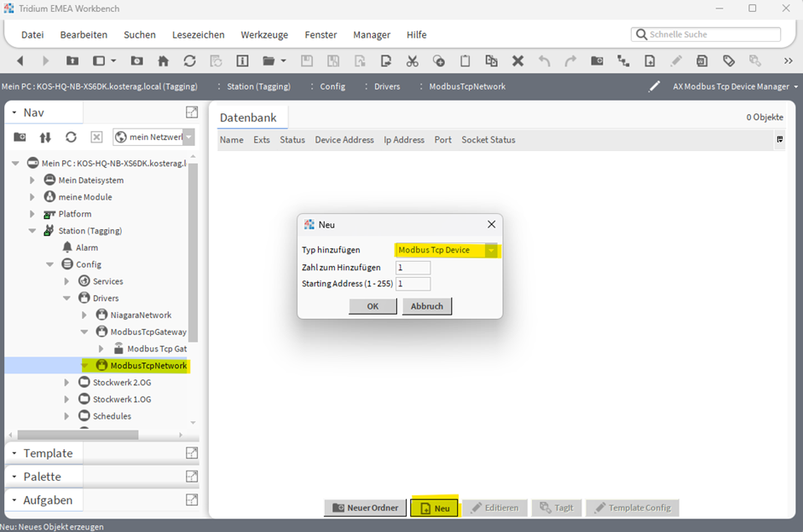Click the hierarchy tree icon in toolbar
Screen dimensions: 803x532
click(x=623, y=61)
